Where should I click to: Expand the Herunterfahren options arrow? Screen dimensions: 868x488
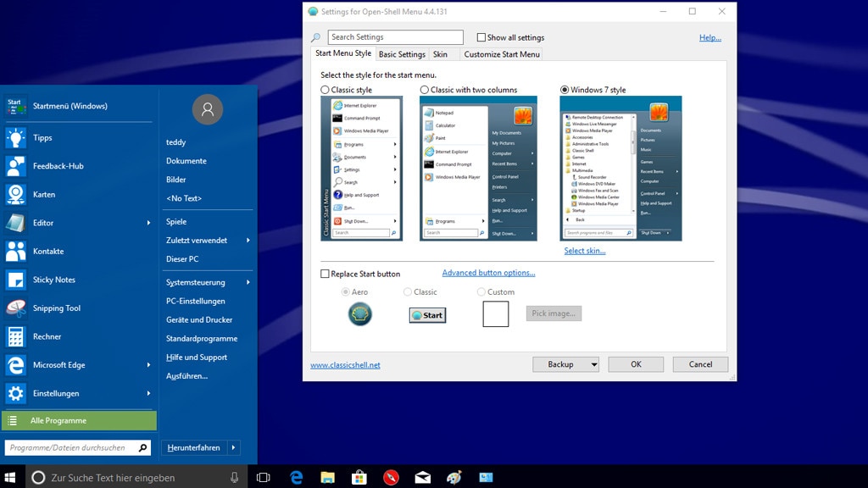pyautogui.click(x=235, y=446)
